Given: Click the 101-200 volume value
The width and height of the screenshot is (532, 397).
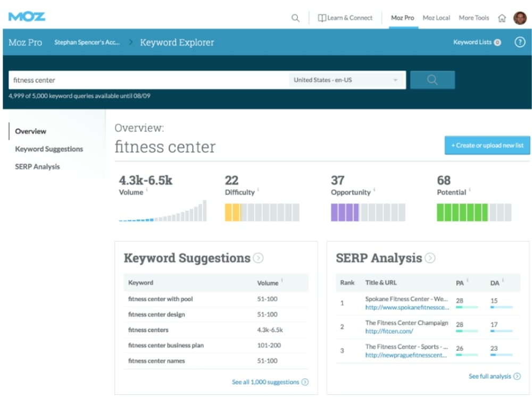Looking at the screenshot, I should click(x=269, y=345).
